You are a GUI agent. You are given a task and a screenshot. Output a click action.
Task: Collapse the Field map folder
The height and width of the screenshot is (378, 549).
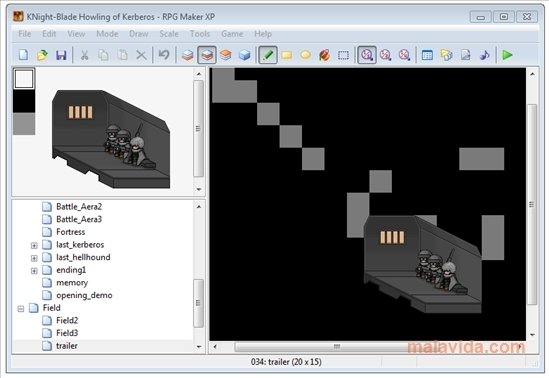coord(21,309)
